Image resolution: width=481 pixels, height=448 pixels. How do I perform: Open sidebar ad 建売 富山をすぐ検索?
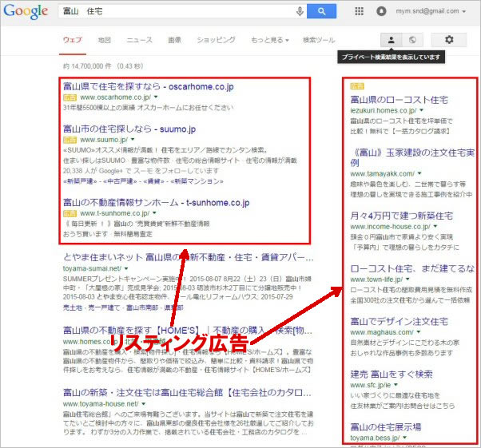click(x=392, y=374)
